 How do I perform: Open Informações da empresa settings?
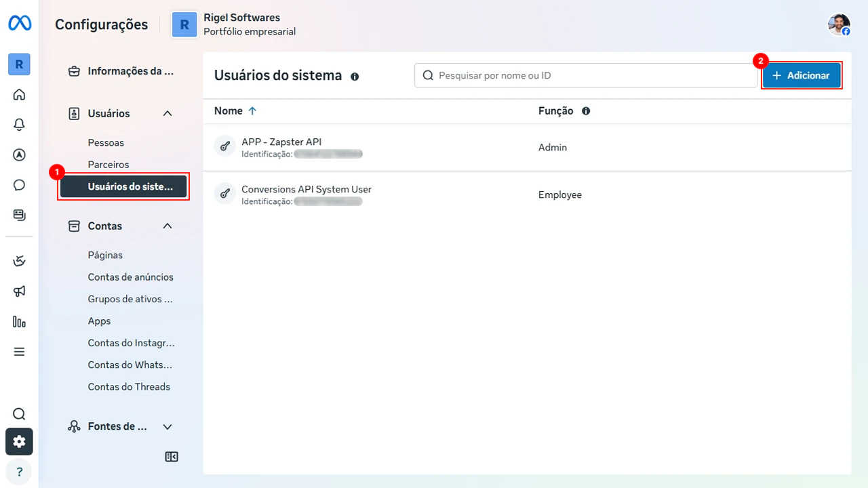[122, 70]
